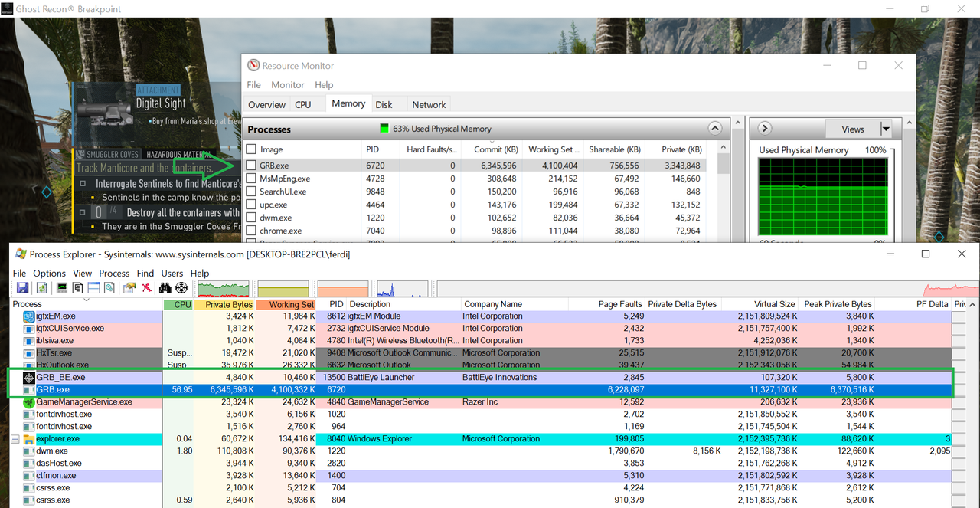The height and width of the screenshot is (508, 980).
Task: Click the Ghost Recon Breakpoint window icon
Action: (6, 8)
